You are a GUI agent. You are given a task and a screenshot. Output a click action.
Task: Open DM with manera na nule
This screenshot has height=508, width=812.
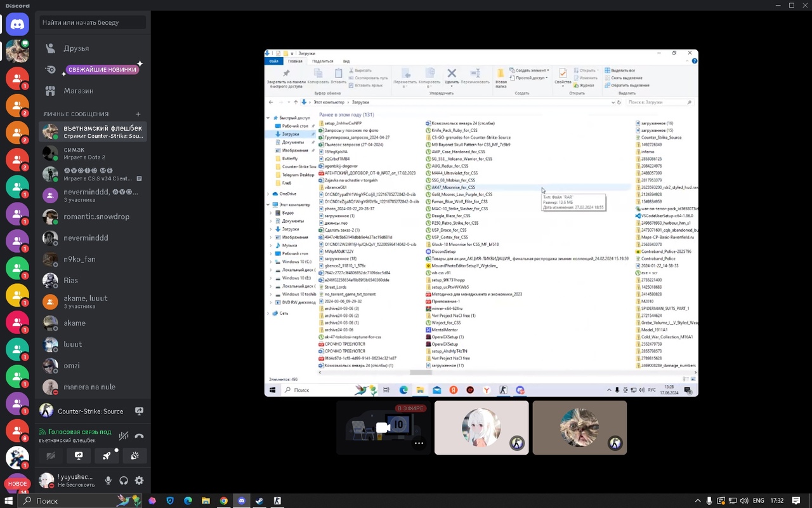93,387
